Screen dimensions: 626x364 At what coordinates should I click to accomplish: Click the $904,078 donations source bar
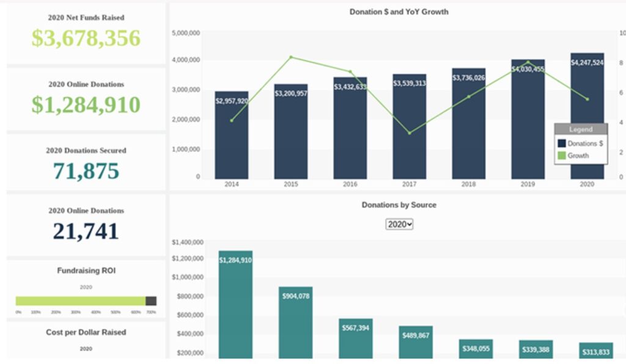(x=295, y=324)
